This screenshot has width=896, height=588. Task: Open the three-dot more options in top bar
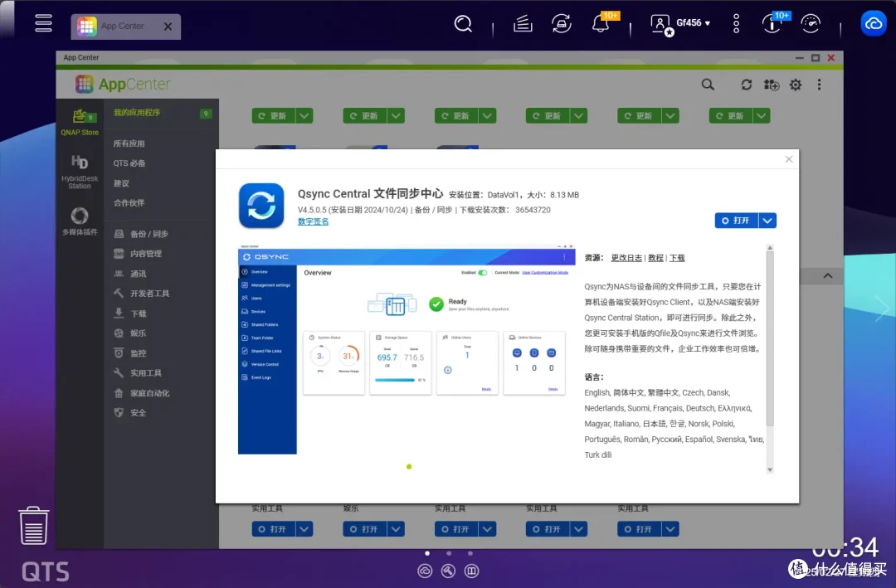[x=736, y=24]
